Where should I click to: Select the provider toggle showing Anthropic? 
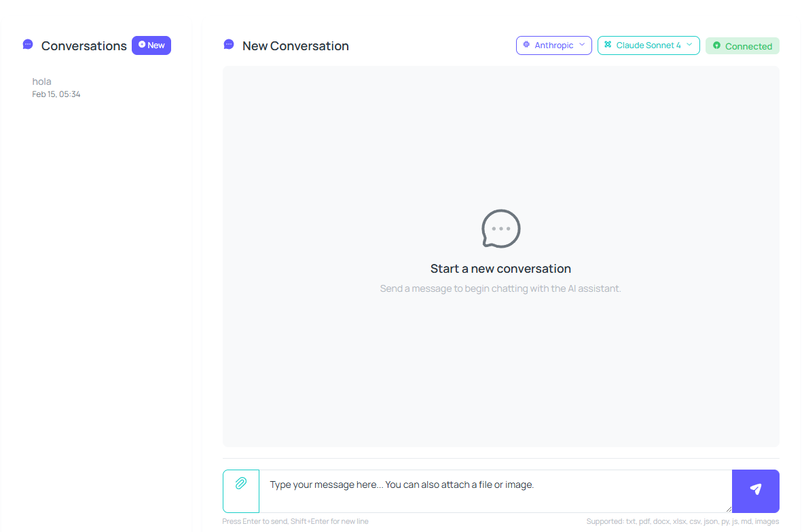pyautogui.click(x=553, y=45)
